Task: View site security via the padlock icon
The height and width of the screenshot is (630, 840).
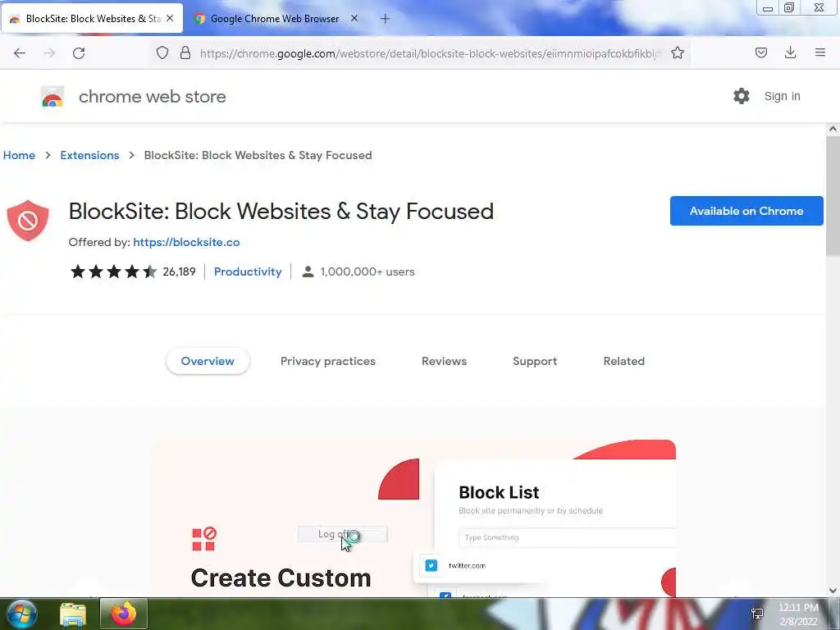Action: 185,52
